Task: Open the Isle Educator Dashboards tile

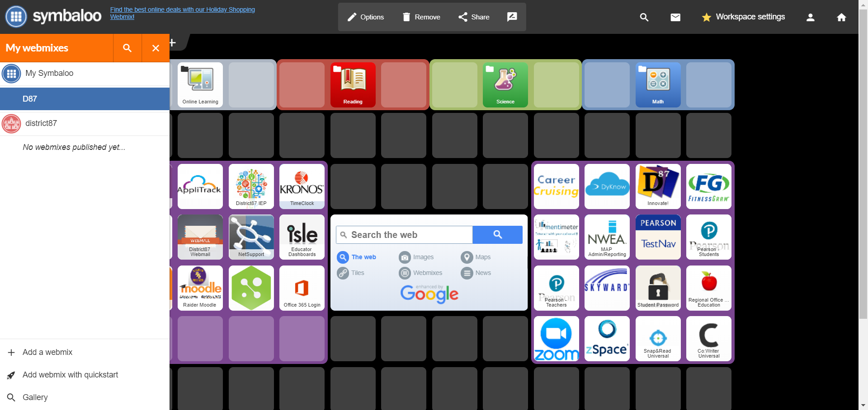Action: point(302,237)
